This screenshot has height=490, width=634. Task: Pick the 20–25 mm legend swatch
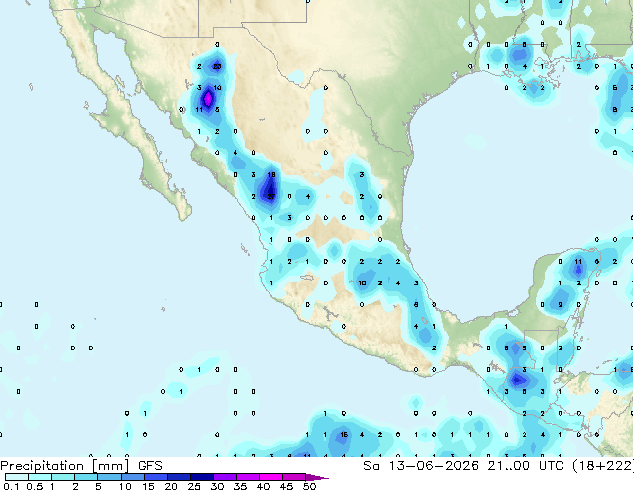click(178, 477)
